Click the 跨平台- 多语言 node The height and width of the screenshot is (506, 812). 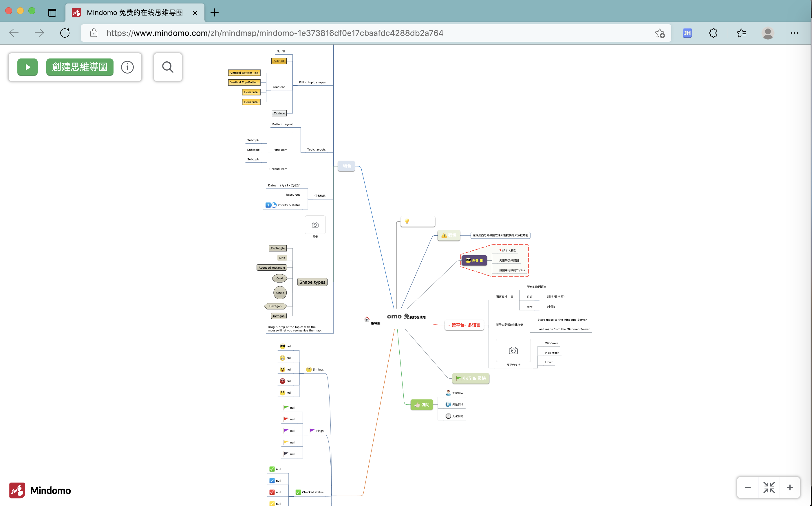pyautogui.click(x=464, y=325)
